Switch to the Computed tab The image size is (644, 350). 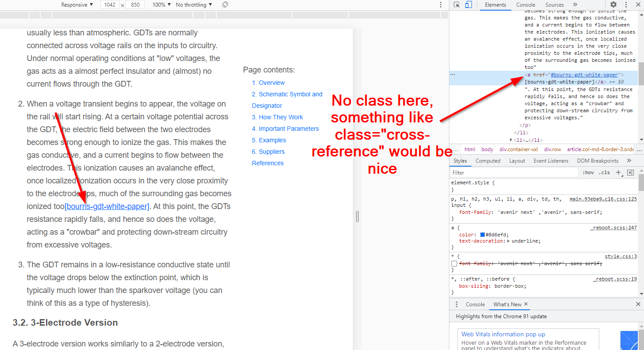coord(488,160)
